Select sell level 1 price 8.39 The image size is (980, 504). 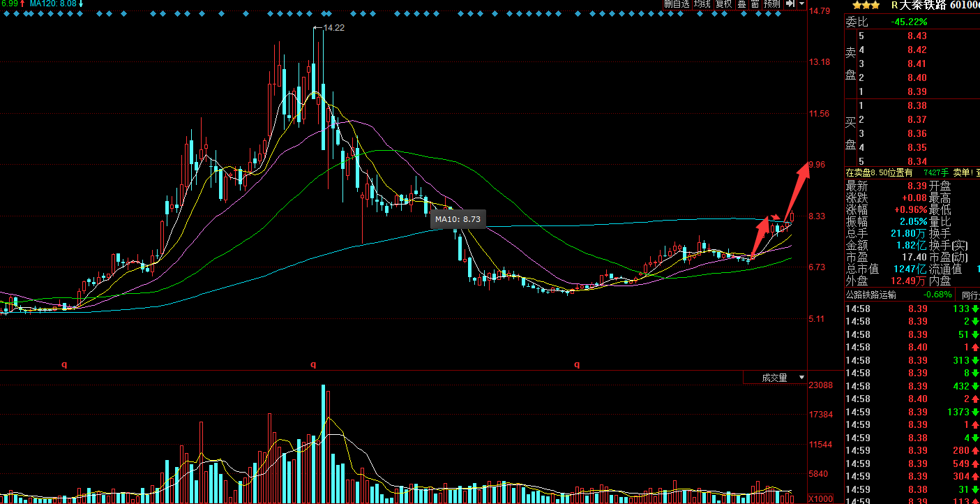coord(917,91)
